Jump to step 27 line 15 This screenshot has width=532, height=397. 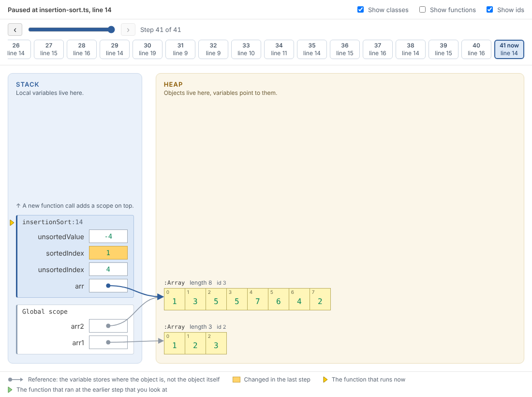[x=49, y=49]
